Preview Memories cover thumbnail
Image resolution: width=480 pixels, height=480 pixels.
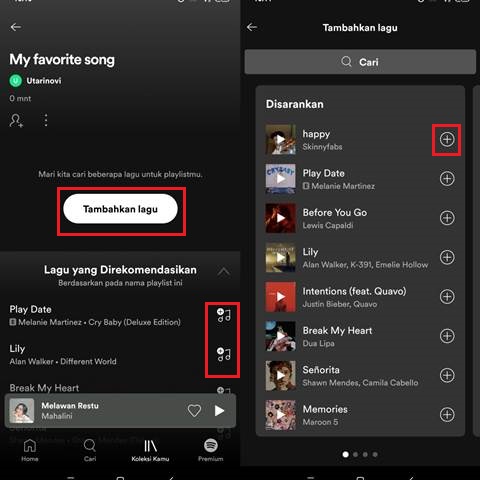click(x=281, y=415)
